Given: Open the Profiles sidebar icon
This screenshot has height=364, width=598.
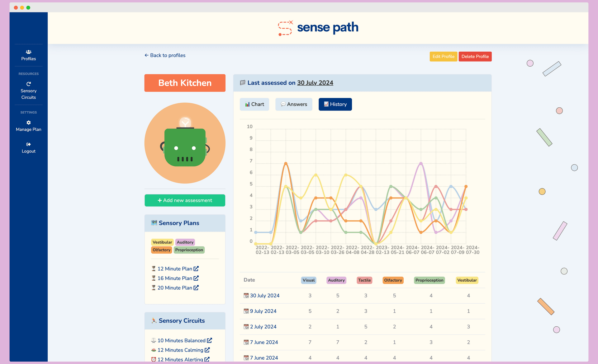Looking at the screenshot, I should click(28, 52).
